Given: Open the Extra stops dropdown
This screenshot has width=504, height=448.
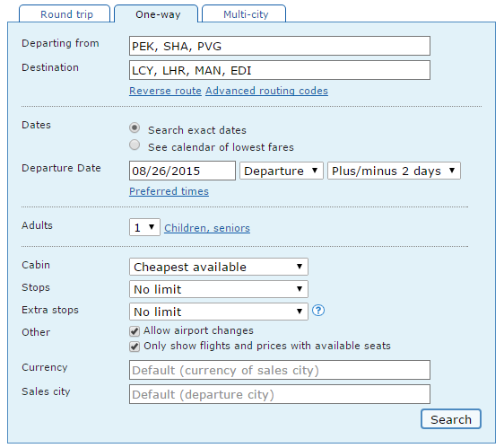Looking at the screenshot, I should (x=219, y=312).
